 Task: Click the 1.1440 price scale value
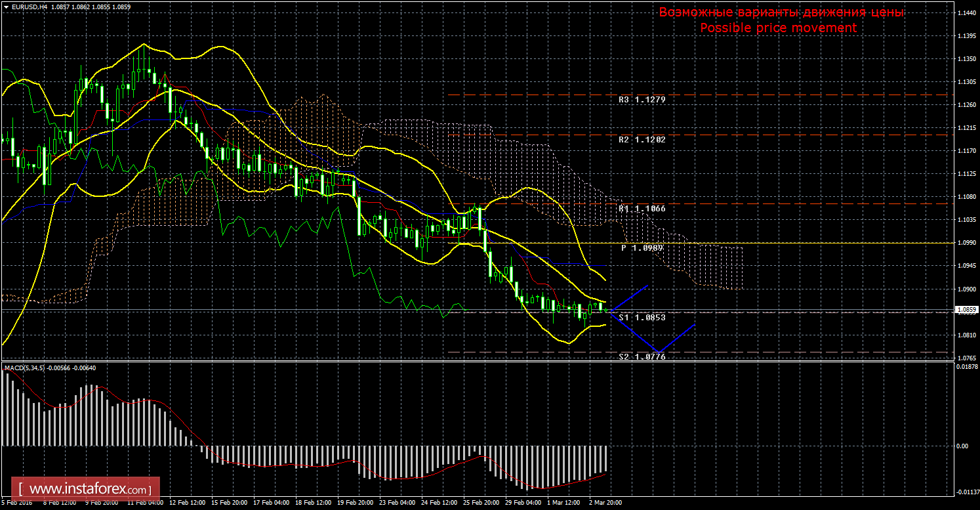965,13
